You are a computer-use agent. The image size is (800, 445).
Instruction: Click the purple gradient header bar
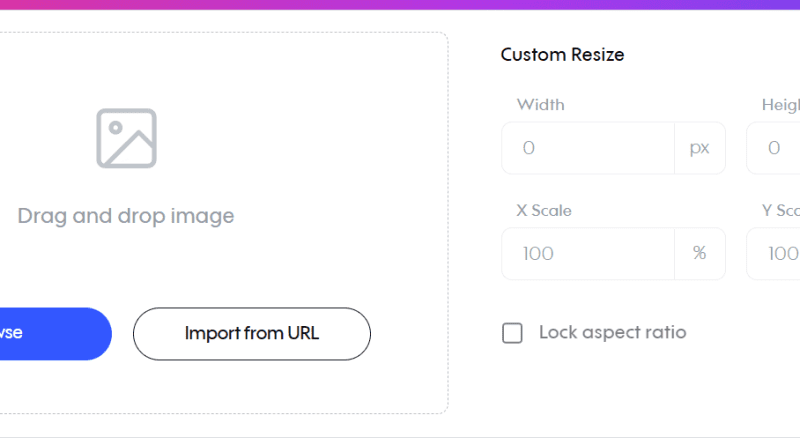400,5
